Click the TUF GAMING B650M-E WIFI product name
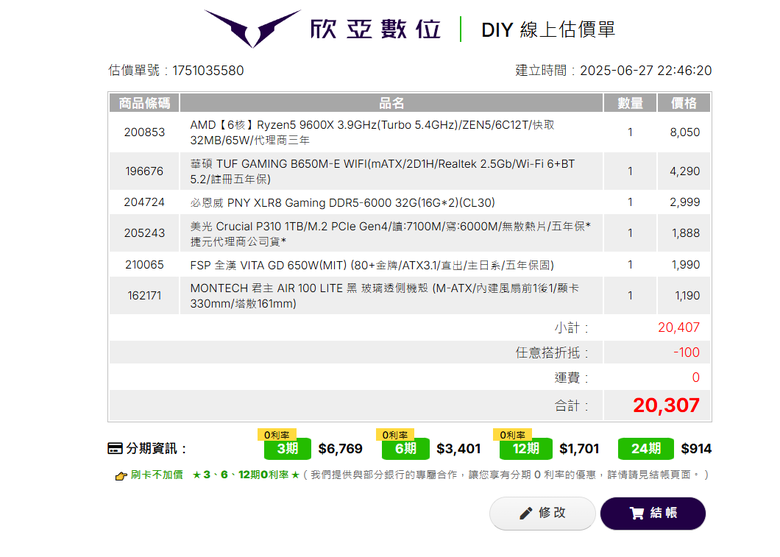 (382, 171)
